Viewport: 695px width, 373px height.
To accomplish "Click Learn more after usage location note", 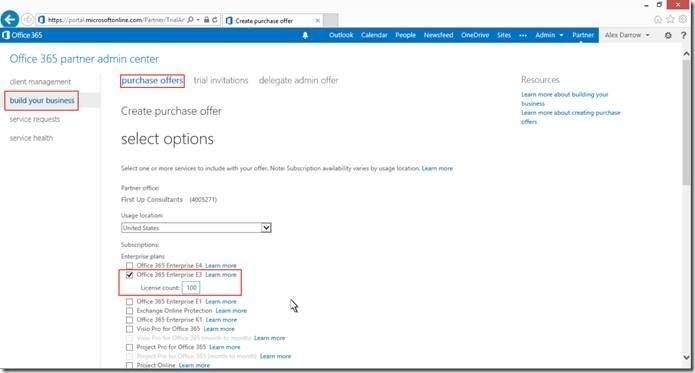I will (437, 168).
